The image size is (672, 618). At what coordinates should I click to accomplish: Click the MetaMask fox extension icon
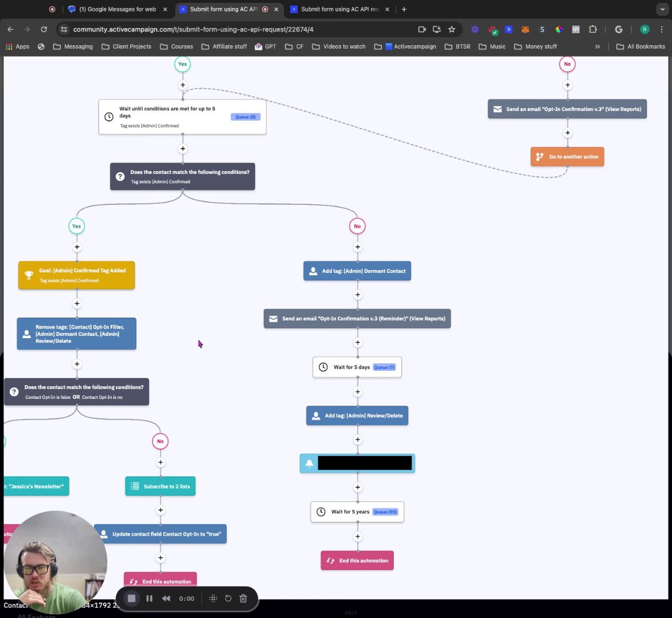[525, 29]
